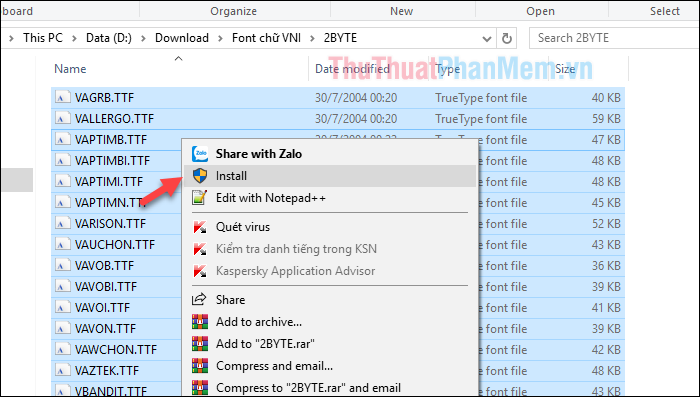Click the Kaspersky icon beside Quét virus
700x397 pixels.
[200, 226]
